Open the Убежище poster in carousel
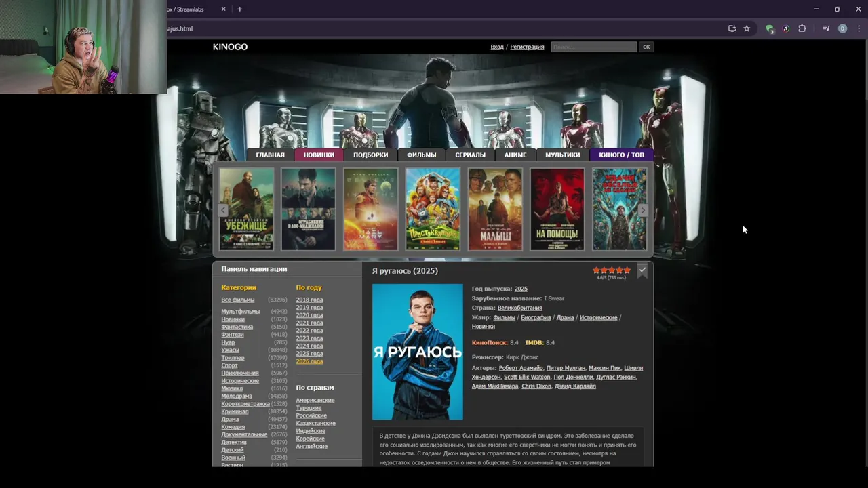This screenshot has width=868, height=488. 246,209
